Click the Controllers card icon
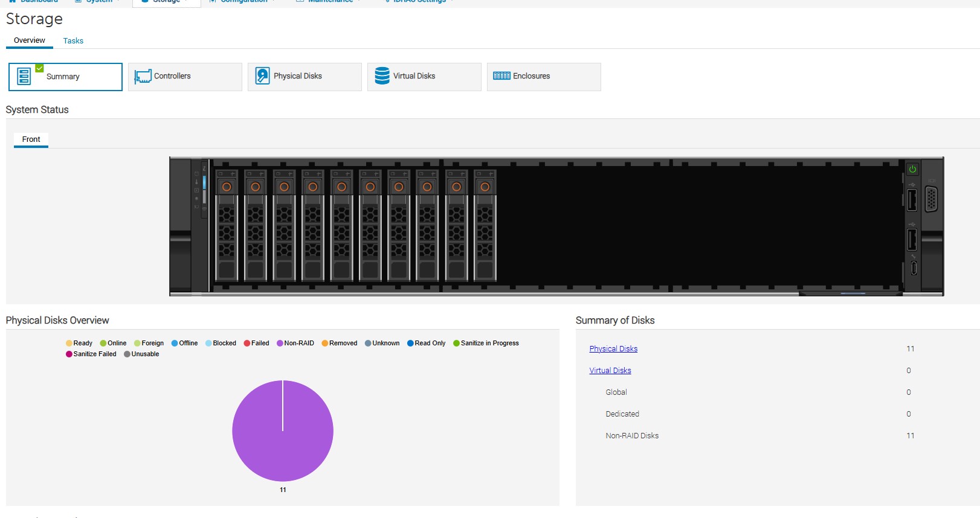 (x=143, y=77)
